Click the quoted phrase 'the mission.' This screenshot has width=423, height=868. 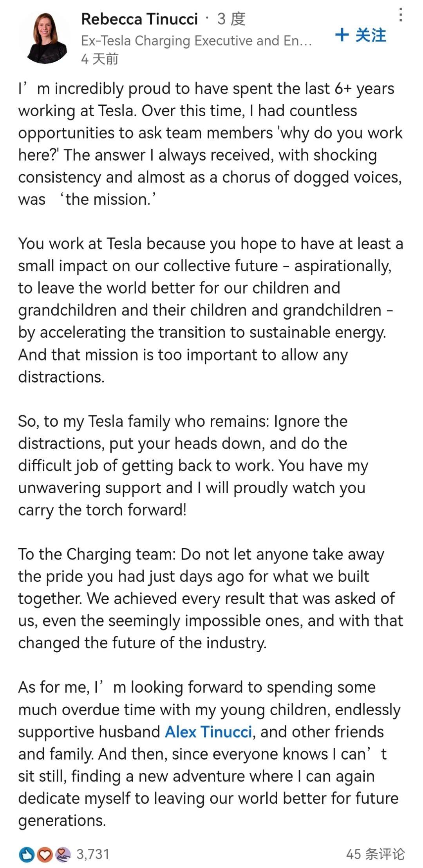107,199
